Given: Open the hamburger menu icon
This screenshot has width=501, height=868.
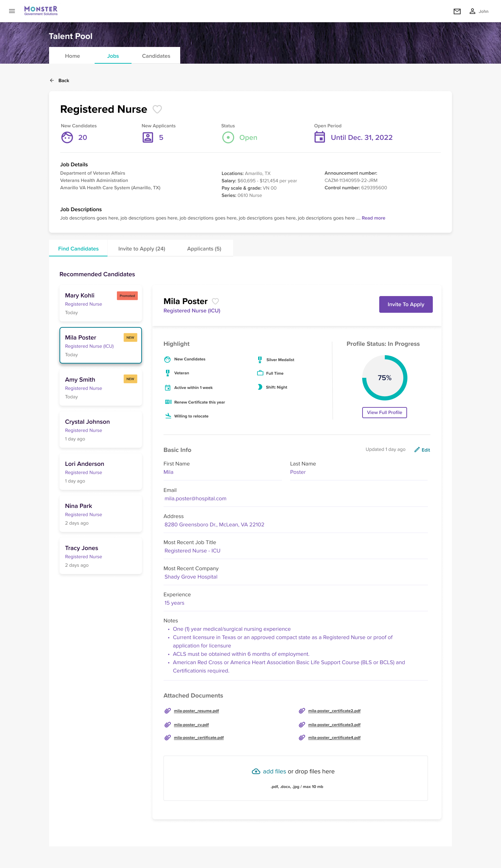Looking at the screenshot, I should 12,11.
